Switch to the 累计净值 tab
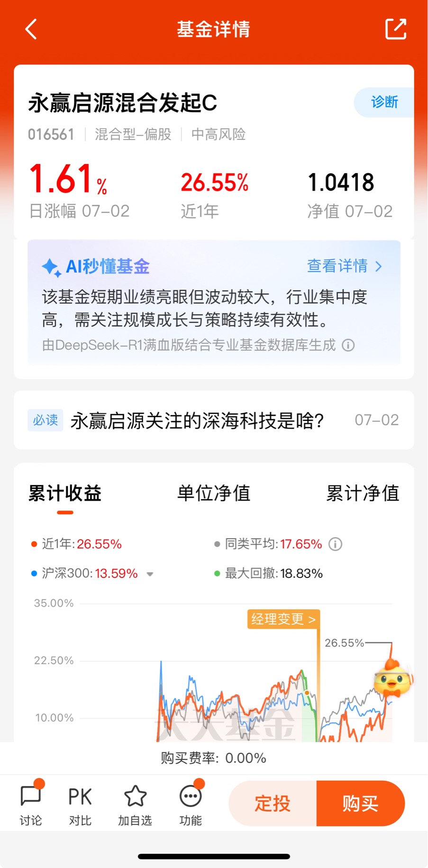The height and width of the screenshot is (868, 428). pos(363,493)
